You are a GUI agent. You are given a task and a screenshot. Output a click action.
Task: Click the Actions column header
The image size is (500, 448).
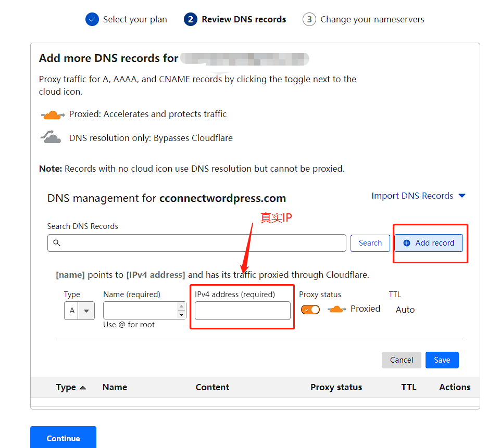click(455, 388)
